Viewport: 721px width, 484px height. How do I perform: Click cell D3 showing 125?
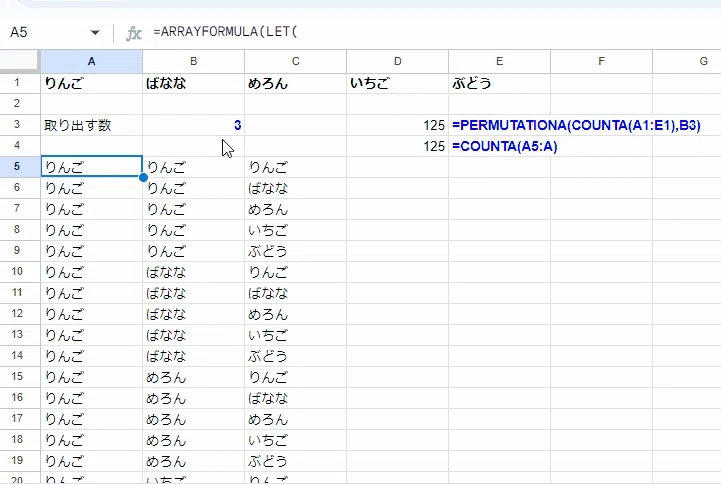click(x=398, y=125)
